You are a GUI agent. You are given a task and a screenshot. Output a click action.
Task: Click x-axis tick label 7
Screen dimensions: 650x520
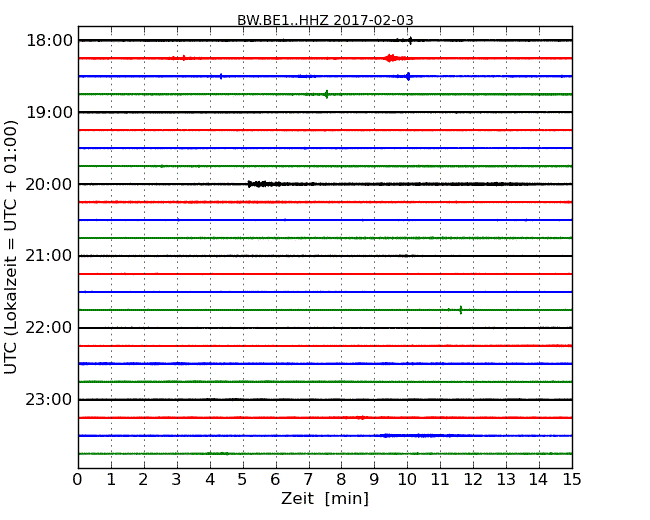tap(308, 480)
